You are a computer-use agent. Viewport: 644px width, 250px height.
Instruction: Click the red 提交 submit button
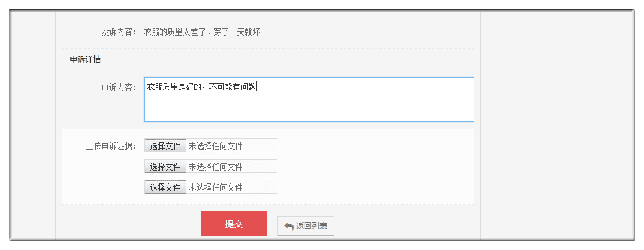233,224
